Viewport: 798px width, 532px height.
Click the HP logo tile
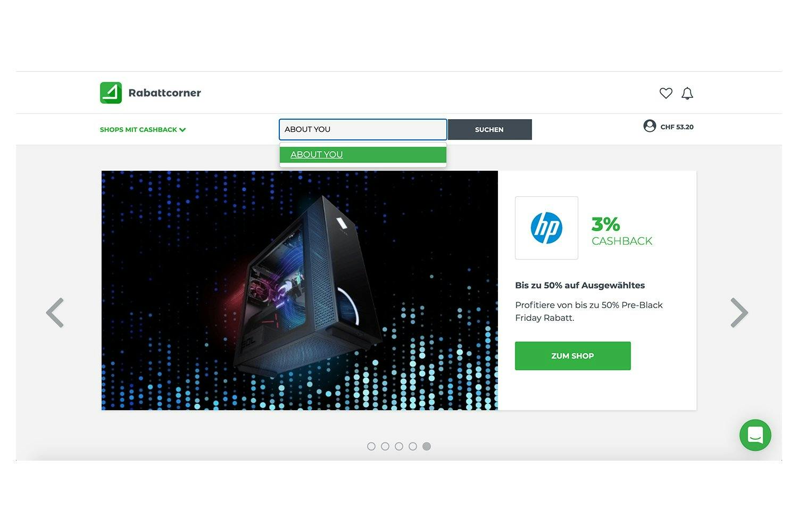[x=546, y=228]
